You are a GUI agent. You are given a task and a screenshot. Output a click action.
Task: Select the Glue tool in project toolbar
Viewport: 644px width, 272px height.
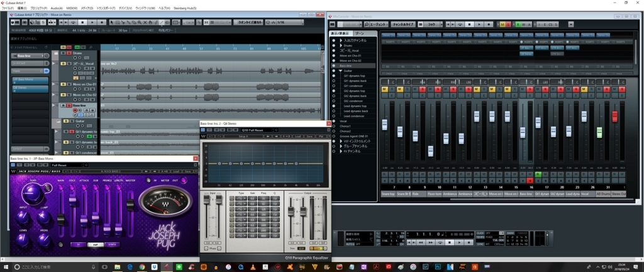(128, 23)
